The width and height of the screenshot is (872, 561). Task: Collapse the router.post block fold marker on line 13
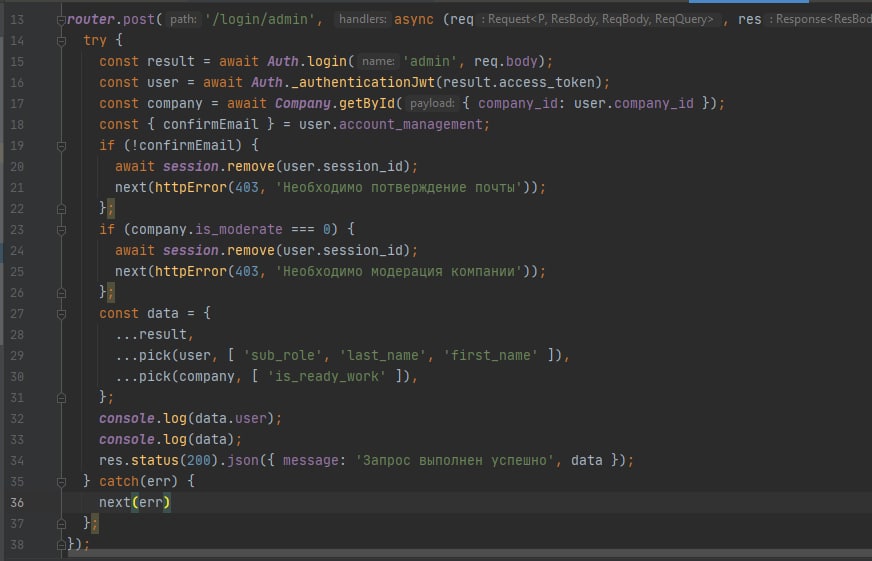[61, 20]
